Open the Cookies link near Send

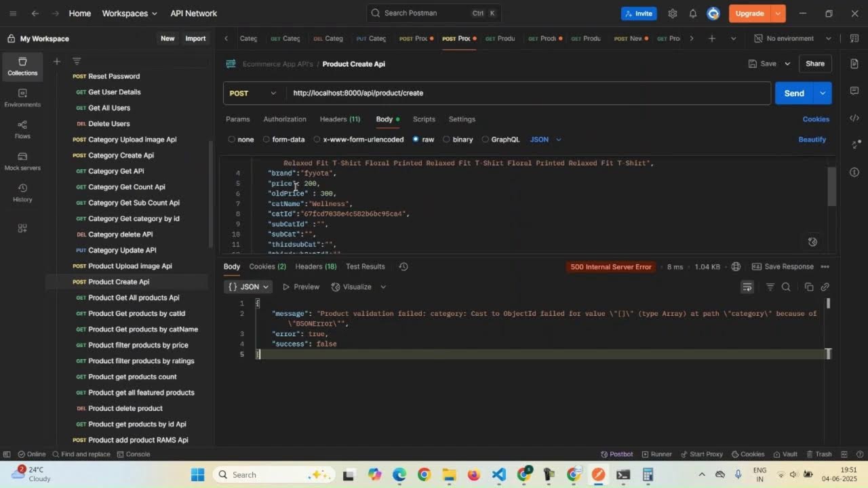[x=816, y=119]
